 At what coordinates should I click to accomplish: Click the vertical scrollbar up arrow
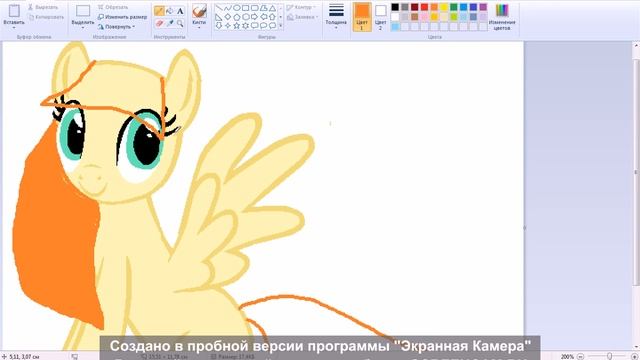click(637, 46)
